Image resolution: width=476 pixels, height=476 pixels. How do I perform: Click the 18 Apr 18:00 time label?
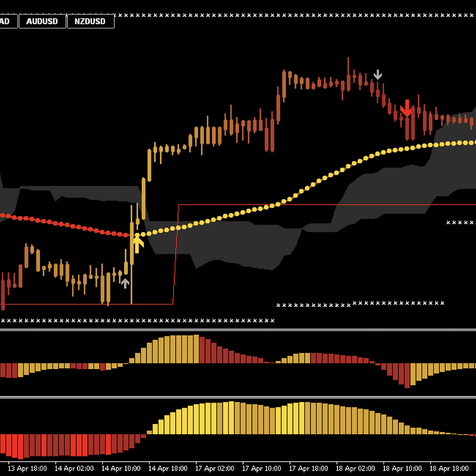click(x=449, y=468)
